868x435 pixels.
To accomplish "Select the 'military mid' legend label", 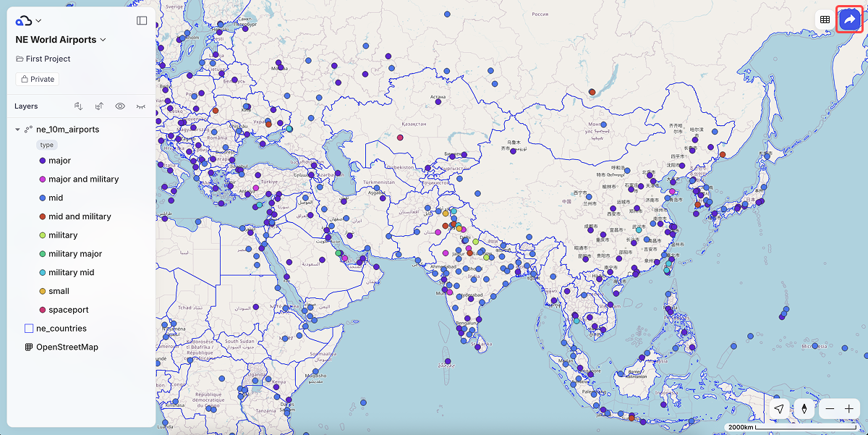I will pyautogui.click(x=72, y=272).
